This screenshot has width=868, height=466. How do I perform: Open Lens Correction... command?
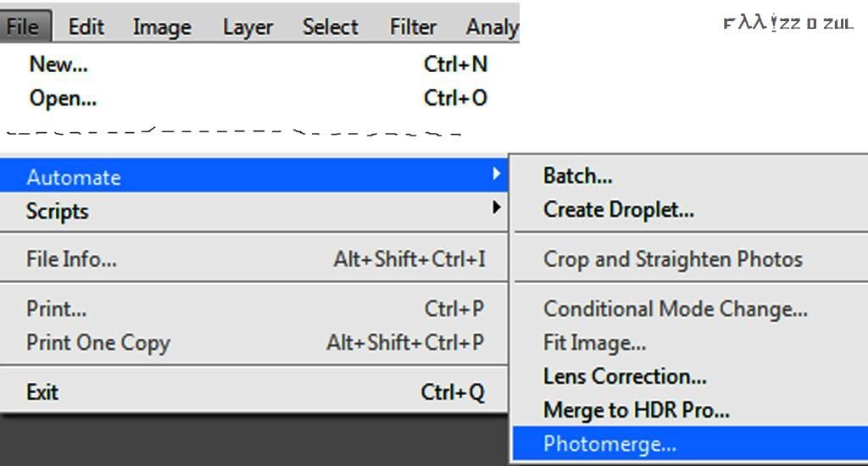(690, 376)
